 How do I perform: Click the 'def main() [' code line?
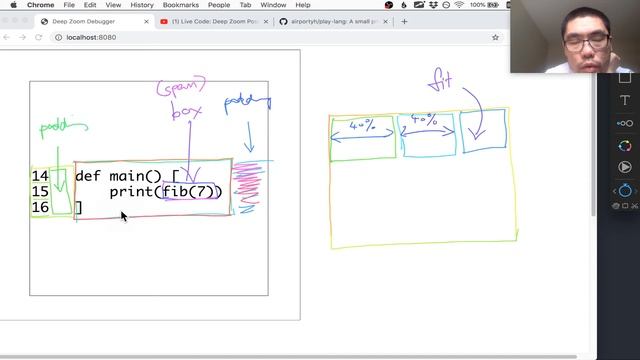pos(127,176)
